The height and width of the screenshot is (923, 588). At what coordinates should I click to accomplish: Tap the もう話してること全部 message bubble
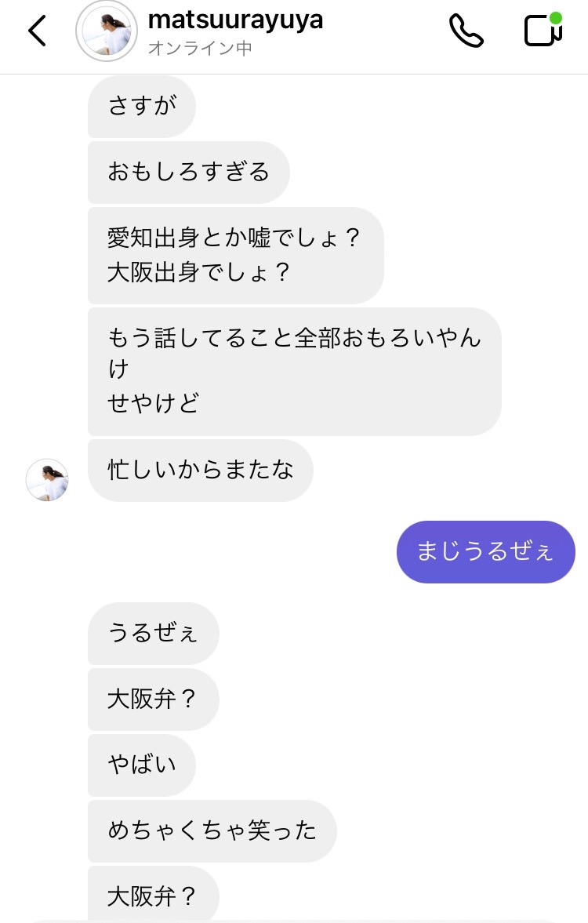[294, 371]
